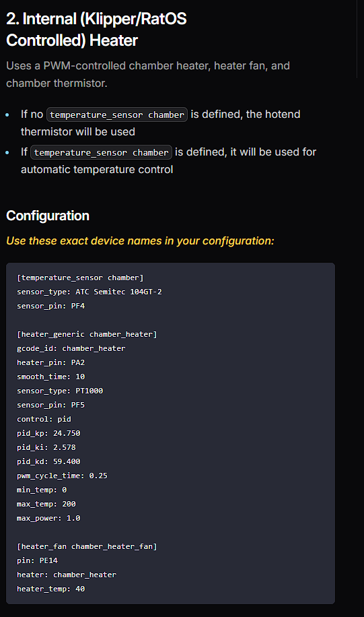Image resolution: width=364 pixels, height=617 pixels.
Task: Click the line "smooth_time: 10"
Action: [50, 377]
